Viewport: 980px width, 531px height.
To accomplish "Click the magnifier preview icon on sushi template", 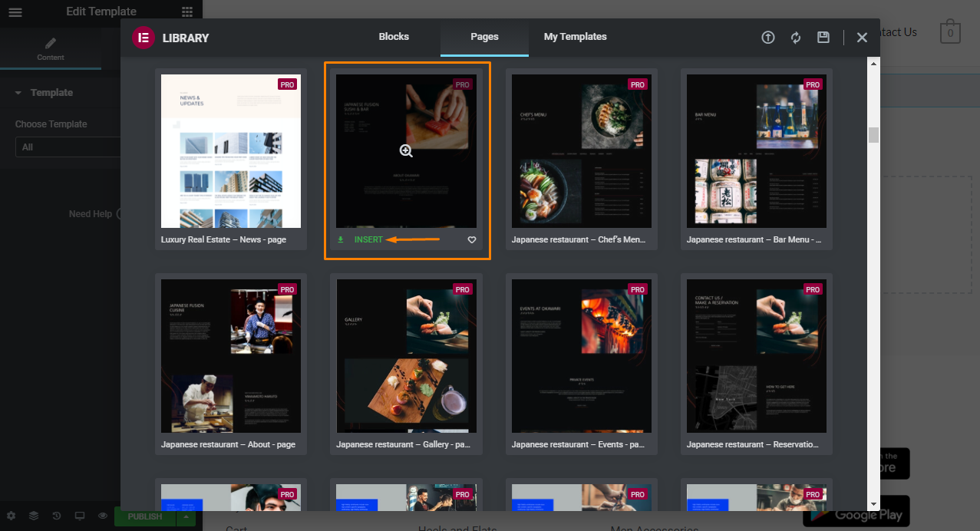I will pyautogui.click(x=406, y=151).
